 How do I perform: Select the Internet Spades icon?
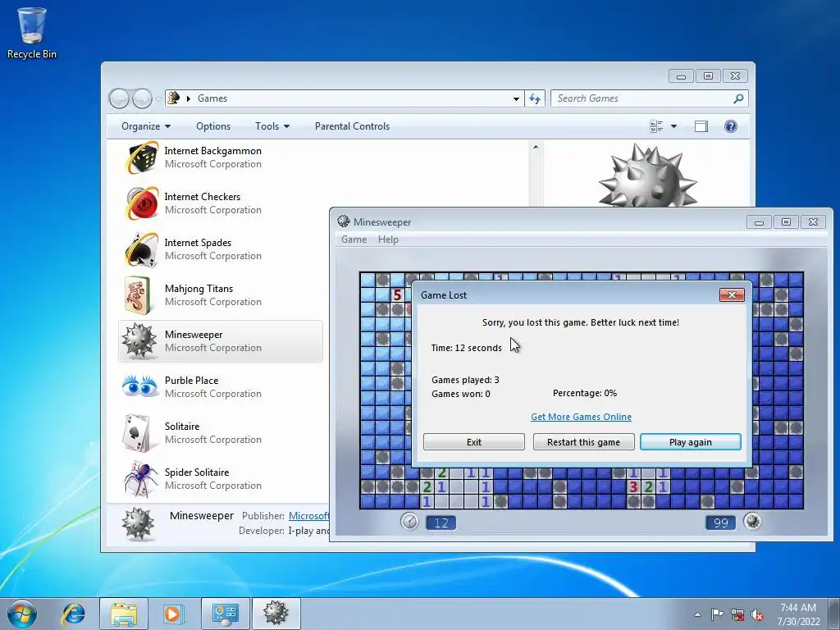pos(141,249)
